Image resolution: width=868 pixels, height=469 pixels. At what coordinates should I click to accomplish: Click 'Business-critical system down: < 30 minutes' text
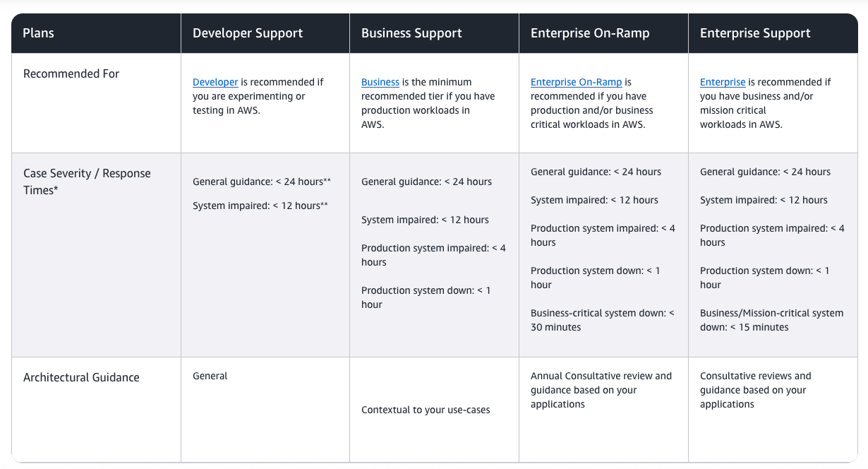(602, 320)
